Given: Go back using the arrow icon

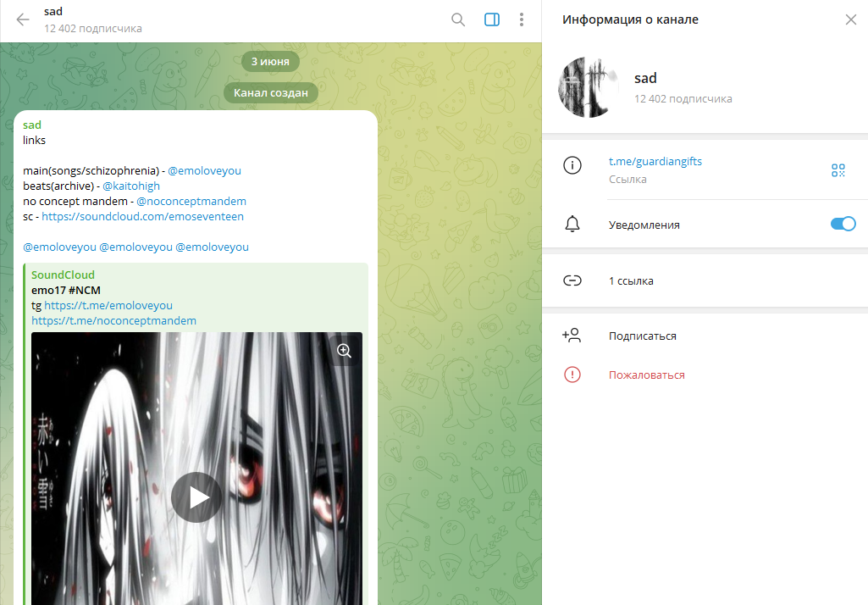Looking at the screenshot, I should (23, 20).
